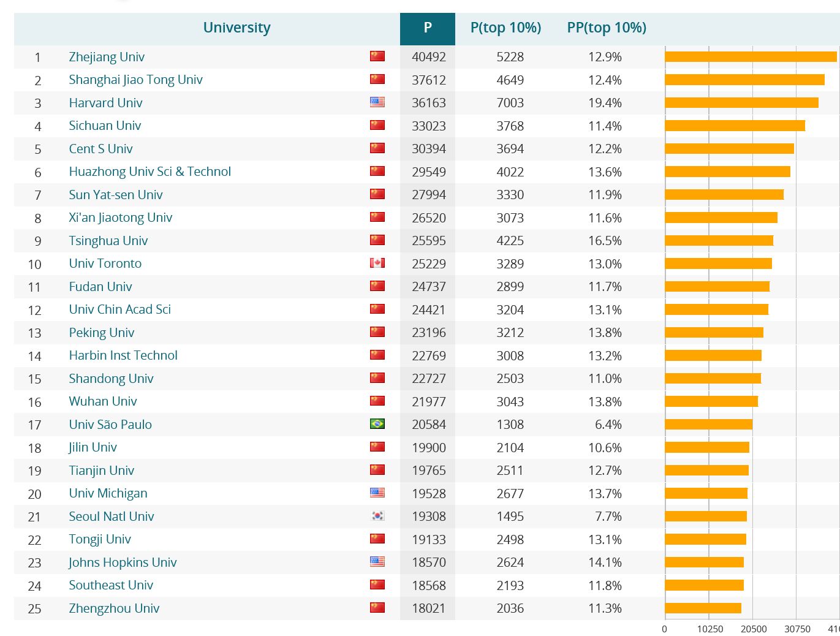
Task: Click the China flag beside Shanghai Jiao Tong Univ
Action: [377, 79]
